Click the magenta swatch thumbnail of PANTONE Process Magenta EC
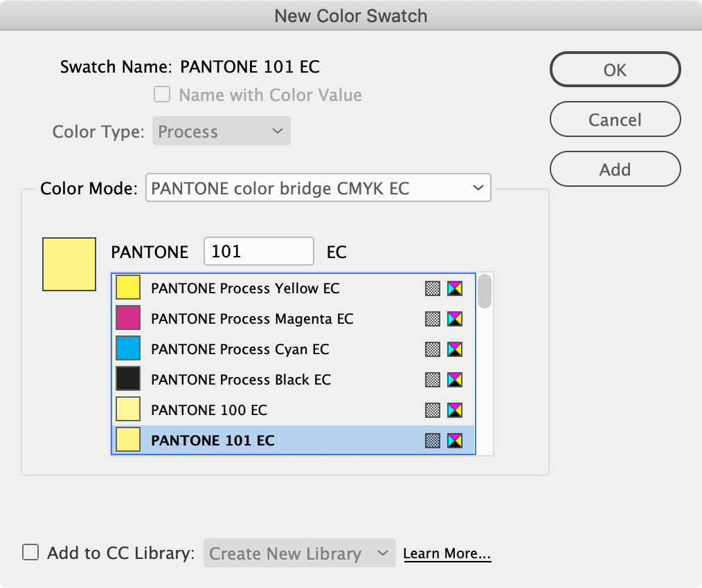Image resolution: width=702 pixels, height=588 pixels. click(x=127, y=319)
